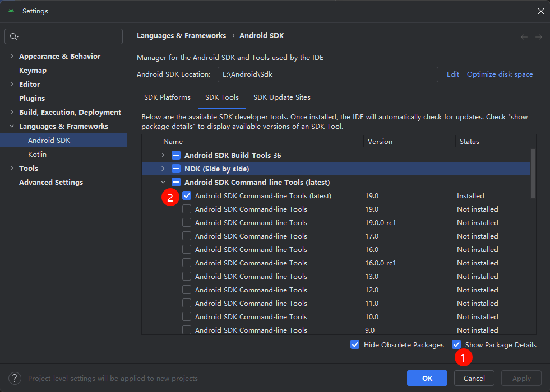Click the Android Studio logo in the title bar
The image size is (550, 392).
click(11, 11)
